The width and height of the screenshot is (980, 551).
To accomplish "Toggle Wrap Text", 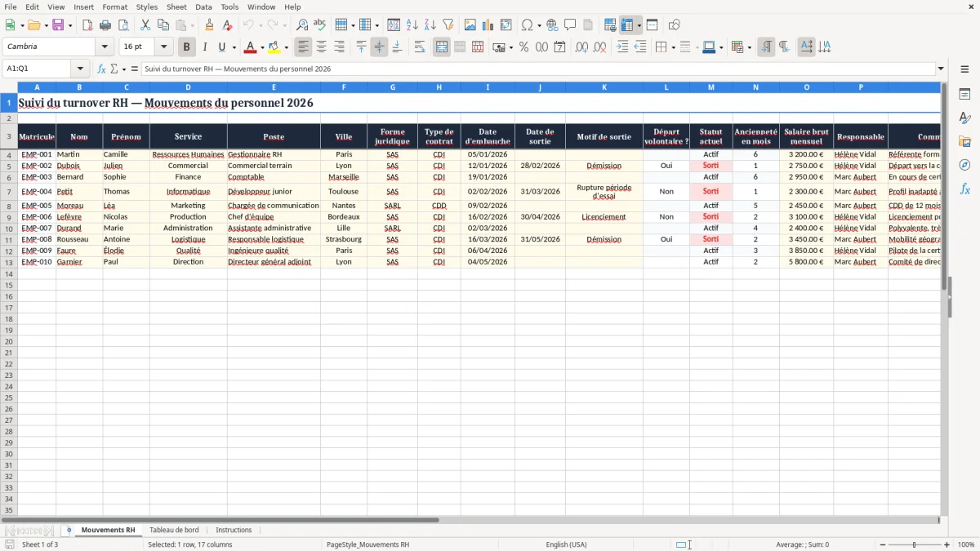I will [x=420, y=47].
